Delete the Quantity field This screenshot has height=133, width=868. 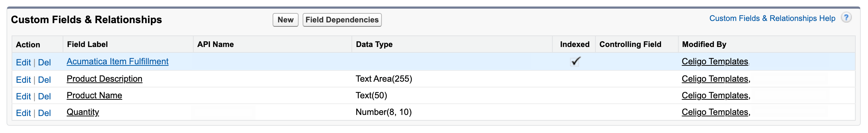[45, 113]
